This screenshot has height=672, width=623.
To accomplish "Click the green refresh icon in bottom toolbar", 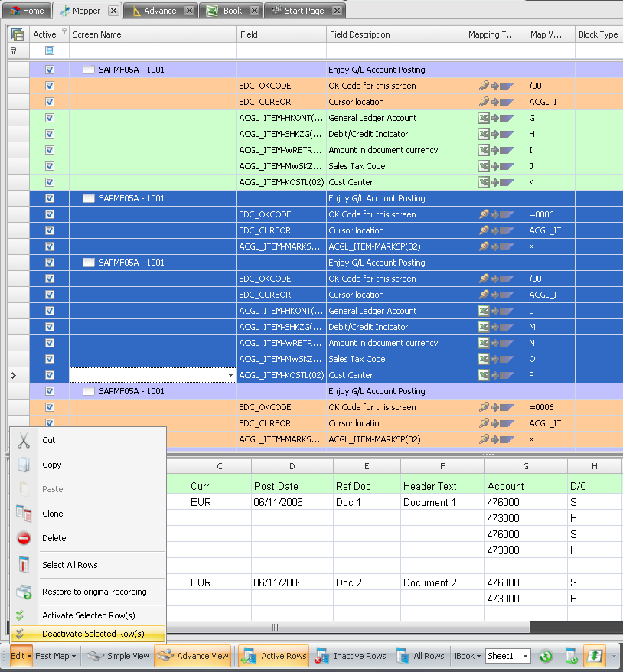I will [546, 657].
